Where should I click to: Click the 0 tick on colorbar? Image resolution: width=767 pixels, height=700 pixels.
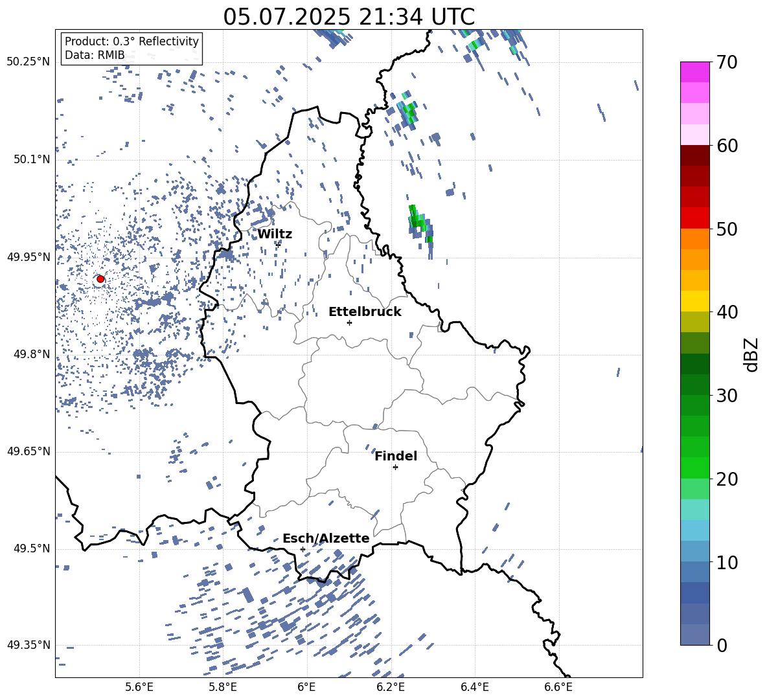click(x=722, y=645)
